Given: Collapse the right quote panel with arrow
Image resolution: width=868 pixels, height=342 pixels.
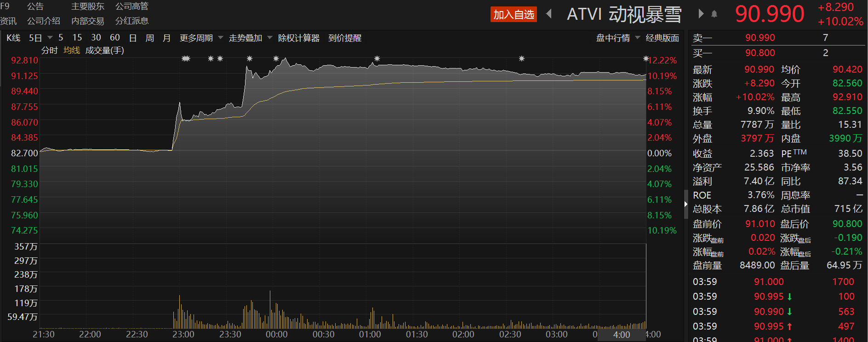Looking at the screenshot, I should point(686,204).
